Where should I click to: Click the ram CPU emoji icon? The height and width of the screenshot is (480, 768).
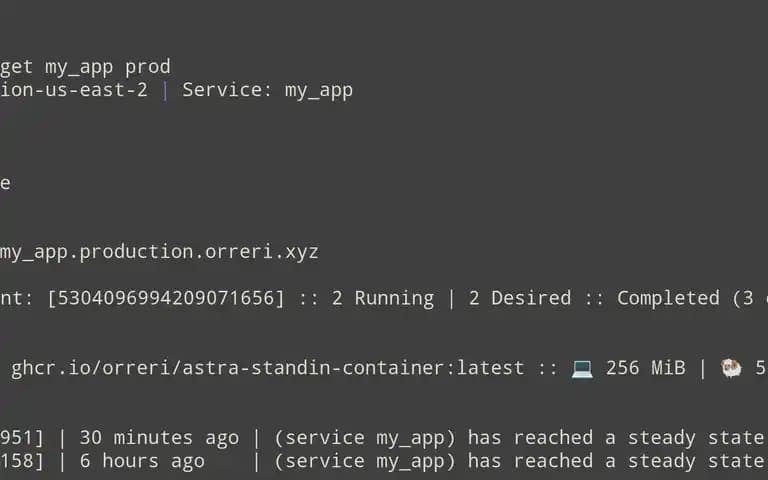click(x=731, y=368)
